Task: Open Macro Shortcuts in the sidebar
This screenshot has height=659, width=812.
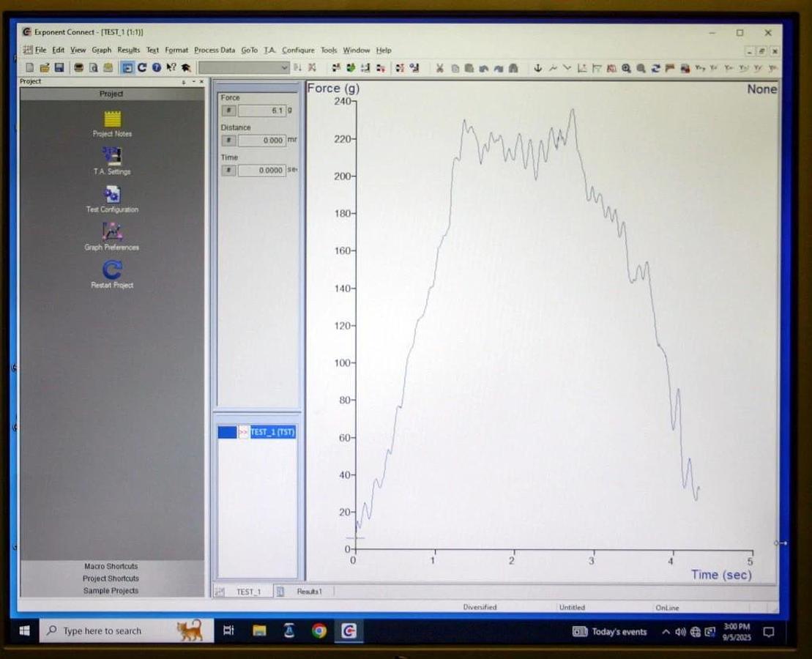Action: tap(110, 565)
